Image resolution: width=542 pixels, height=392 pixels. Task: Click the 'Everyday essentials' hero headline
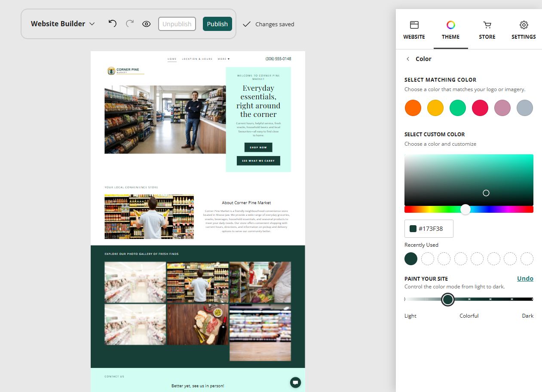[258, 101]
